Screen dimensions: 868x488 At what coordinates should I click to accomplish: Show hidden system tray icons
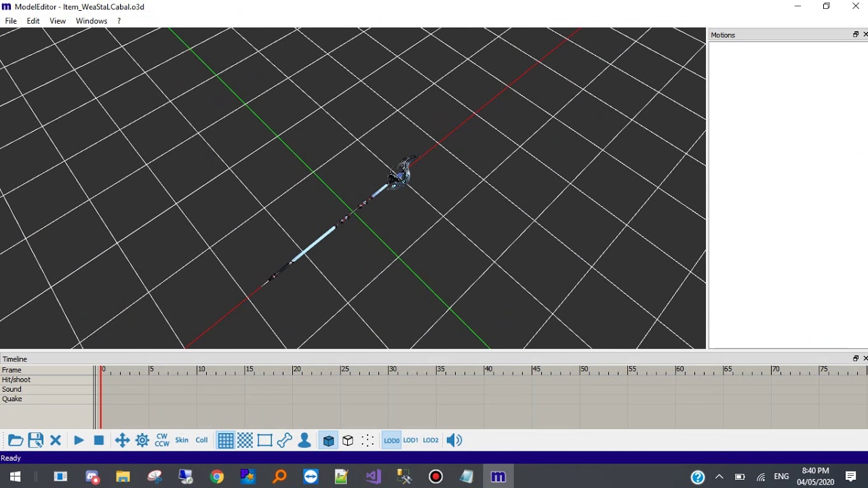coord(719,477)
